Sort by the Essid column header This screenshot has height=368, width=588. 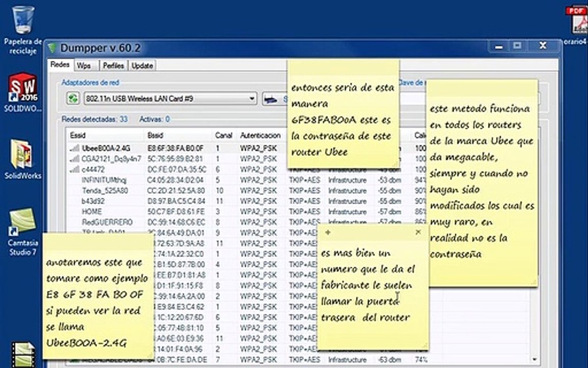point(78,135)
